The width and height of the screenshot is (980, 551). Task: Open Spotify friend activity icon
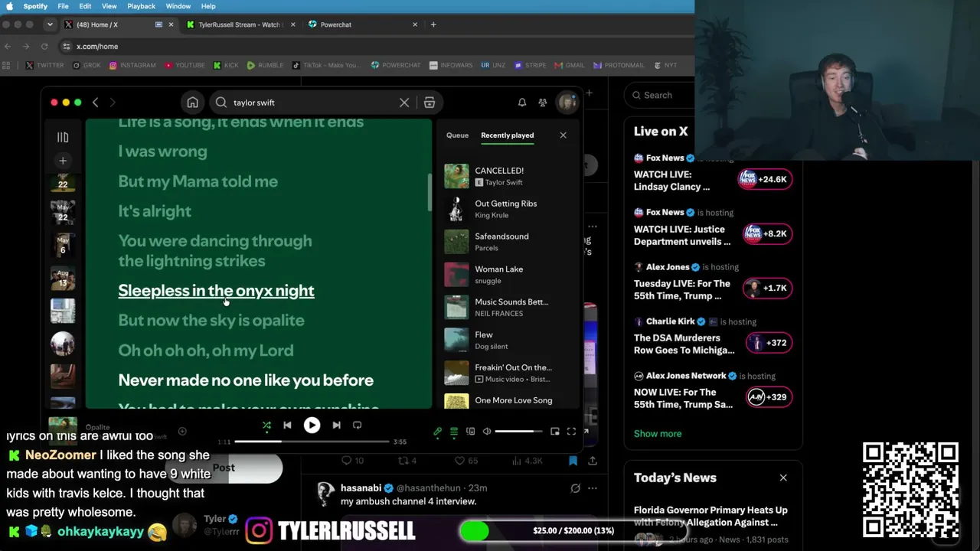coord(543,103)
